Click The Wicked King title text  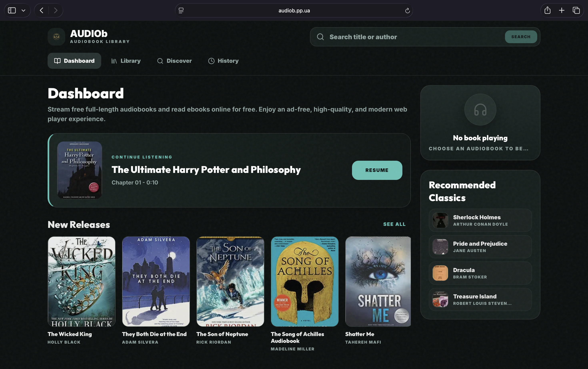point(70,334)
